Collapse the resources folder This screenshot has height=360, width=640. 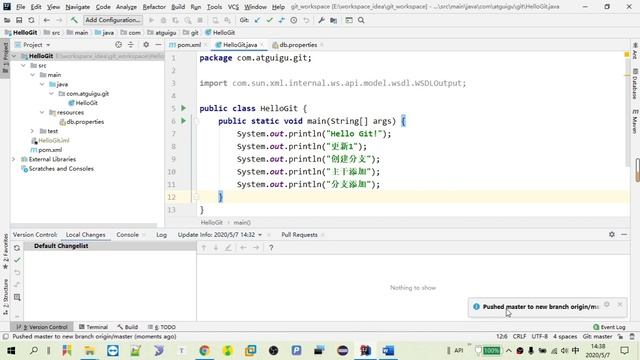coord(42,112)
